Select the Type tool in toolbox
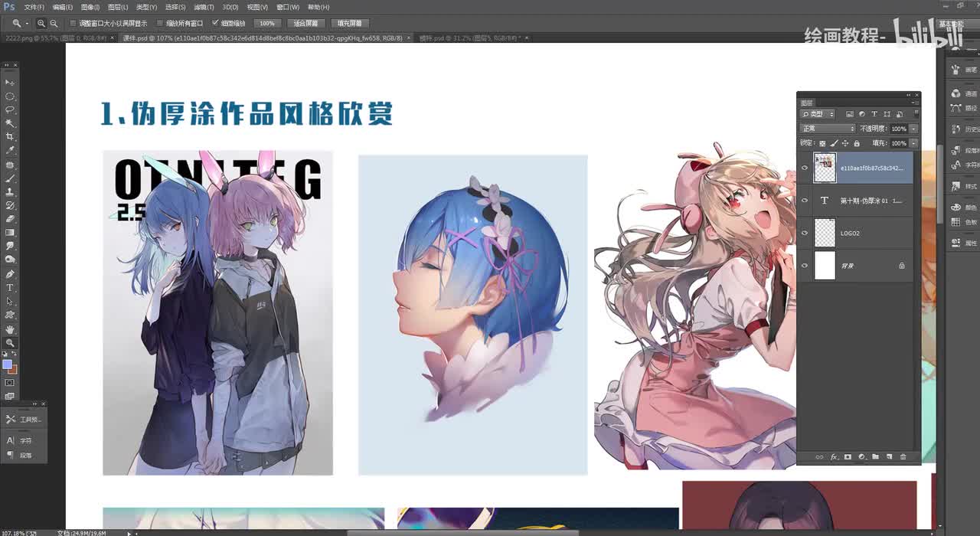The image size is (980, 536). (10, 288)
